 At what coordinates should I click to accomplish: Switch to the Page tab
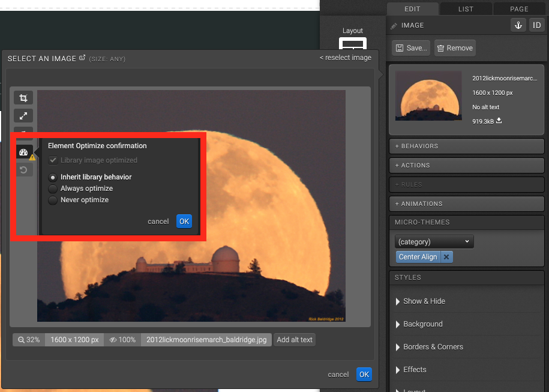click(519, 9)
